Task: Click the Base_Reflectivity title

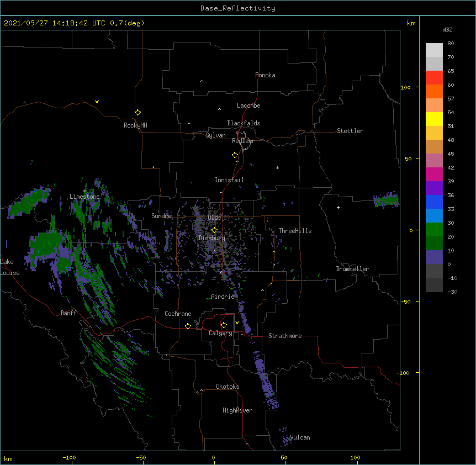Action: pyautogui.click(x=238, y=8)
